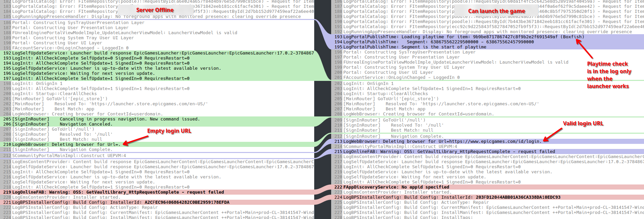Select line 198 LogInit: OnSignIn 1, left pane
This screenshot has height=219, width=644.
click(37, 84)
